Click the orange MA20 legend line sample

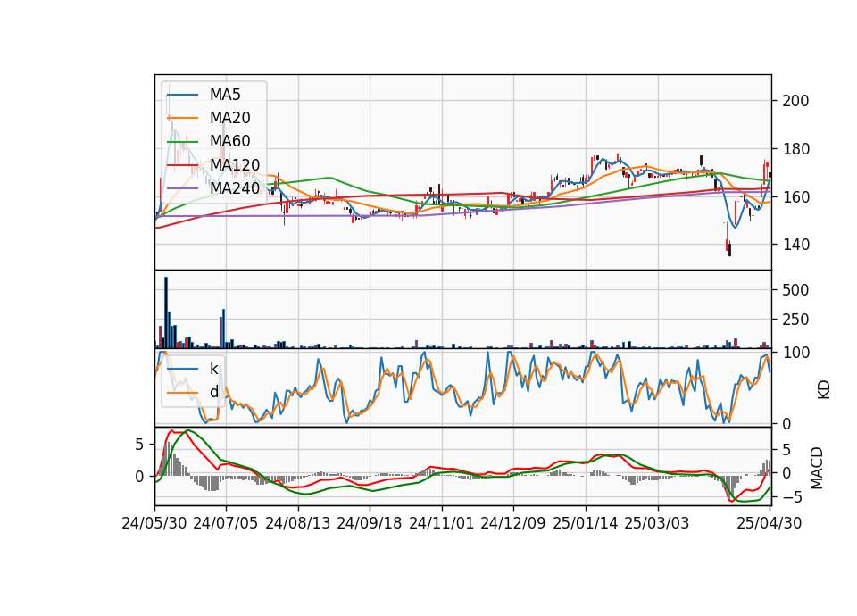(x=182, y=118)
